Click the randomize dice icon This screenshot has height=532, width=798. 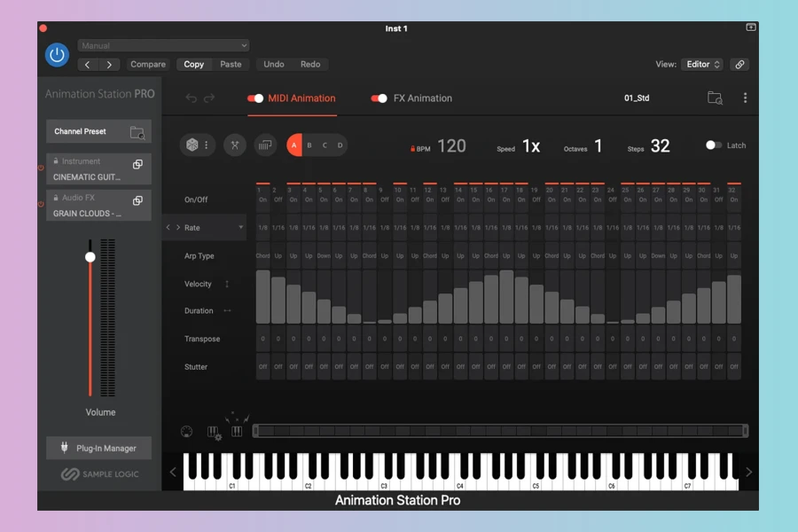192,145
